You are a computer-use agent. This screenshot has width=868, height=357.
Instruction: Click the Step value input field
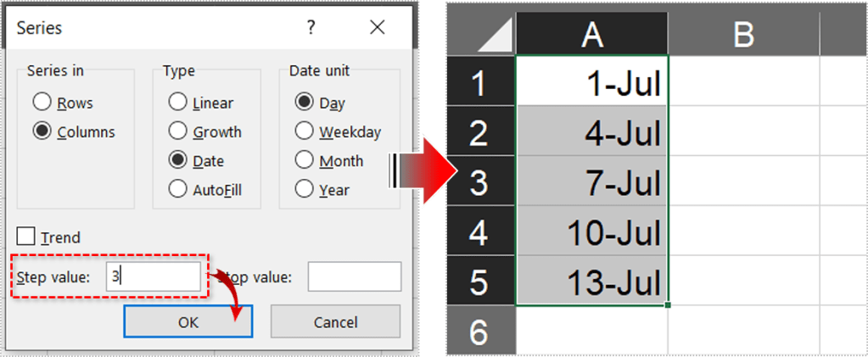pyautogui.click(x=153, y=277)
